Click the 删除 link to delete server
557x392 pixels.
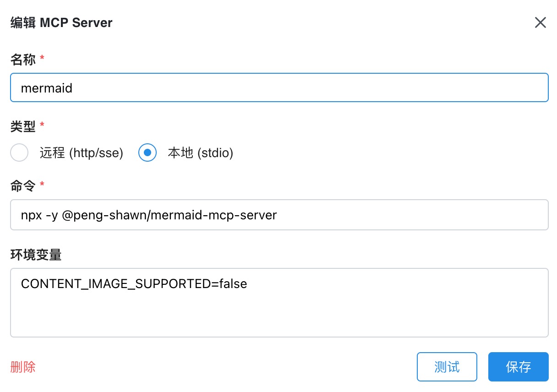[x=23, y=367]
